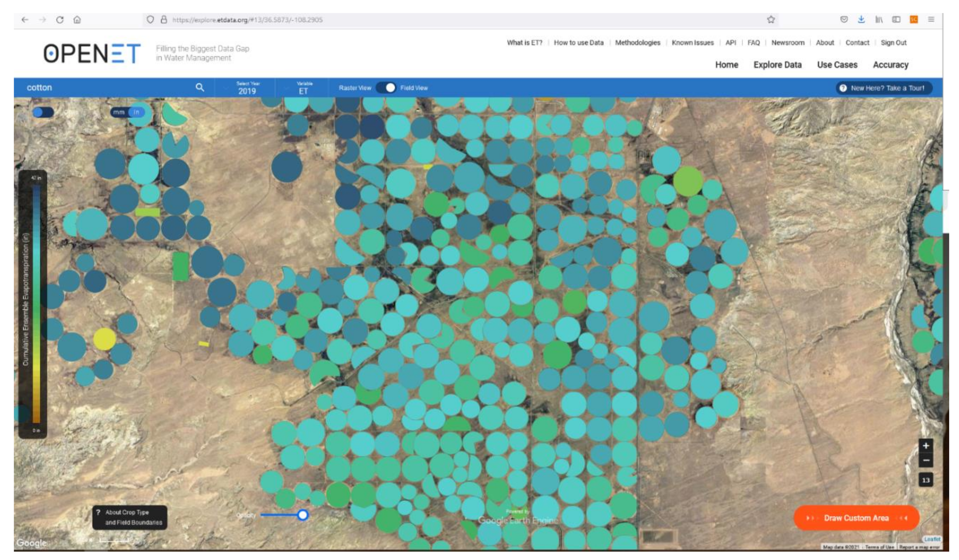Open the Known Issues link
This screenshot has width=959, height=560.
pyautogui.click(x=693, y=43)
